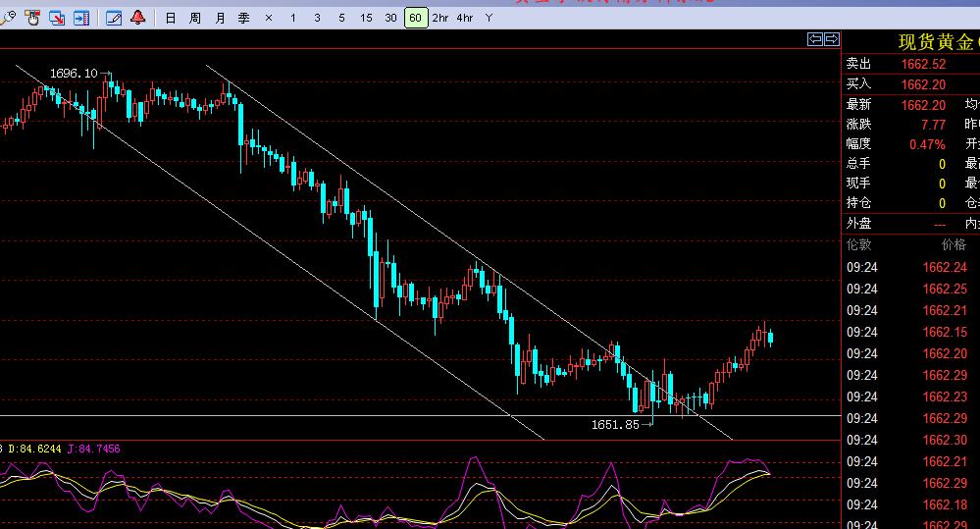Viewport: 980px width, 529px height.
Task: Click the red alarm bell icon
Action: [137, 18]
